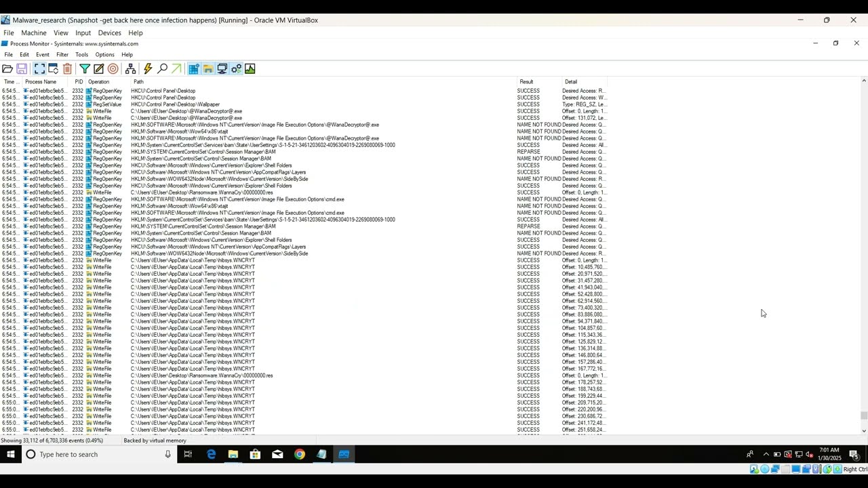The width and height of the screenshot is (868, 488).
Task: Select detail "Type: REG_SZ" cell
Action: tap(585, 104)
